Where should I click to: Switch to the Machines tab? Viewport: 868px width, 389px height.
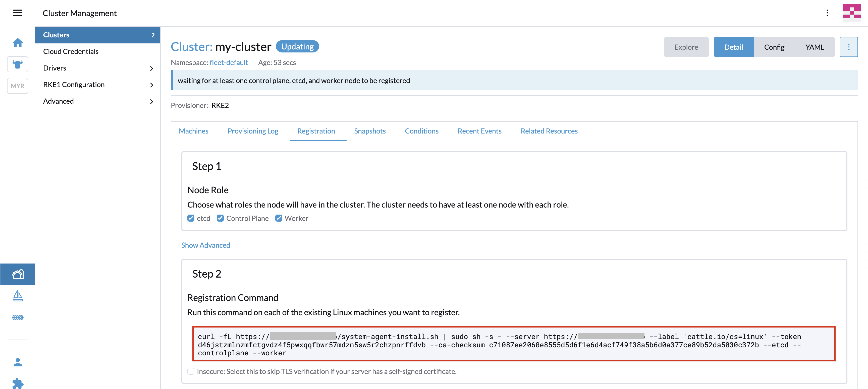193,131
